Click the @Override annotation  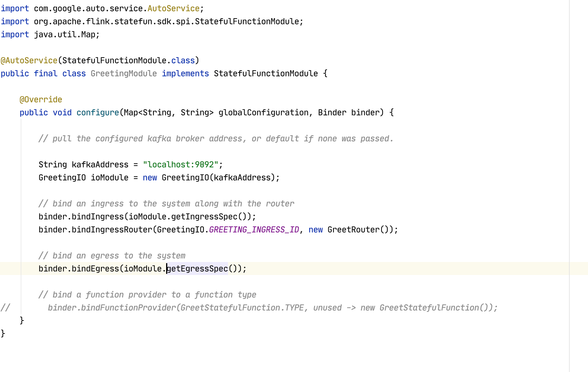click(x=41, y=100)
